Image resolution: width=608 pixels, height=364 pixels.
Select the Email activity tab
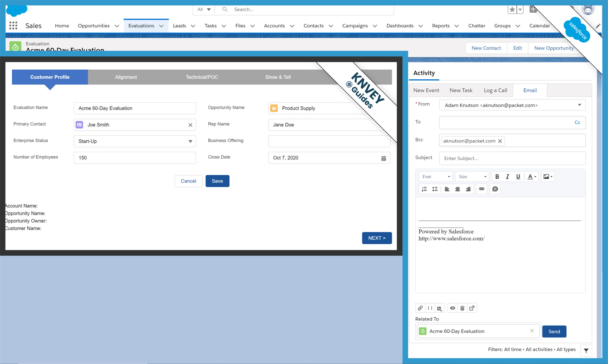click(x=530, y=90)
